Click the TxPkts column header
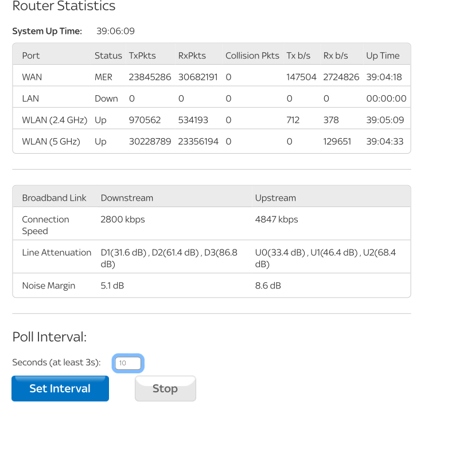The image size is (475, 476). click(x=142, y=56)
